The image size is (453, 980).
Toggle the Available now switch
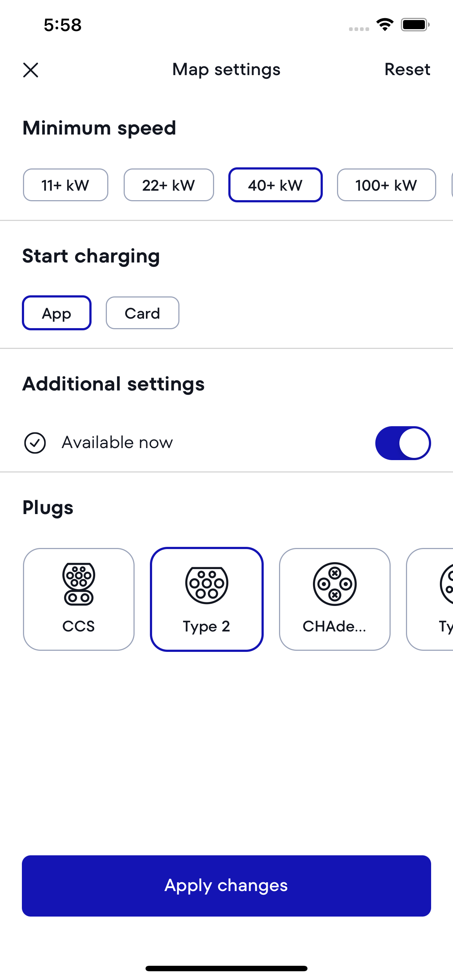click(403, 443)
